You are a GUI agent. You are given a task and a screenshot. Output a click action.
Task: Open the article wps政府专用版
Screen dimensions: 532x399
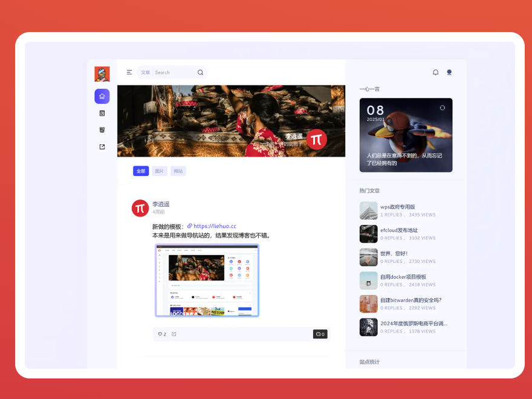pyautogui.click(x=397, y=207)
